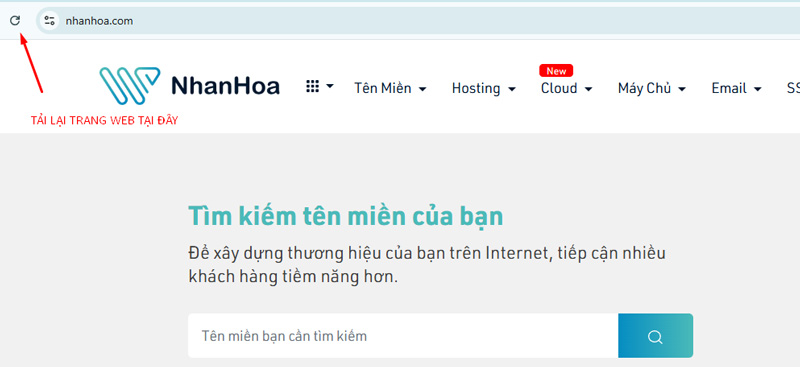Screen dimensions: 800x367
Task: Click the domain search field 'Tên miền bạn cần tìm kiếm'
Action: click(x=403, y=336)
